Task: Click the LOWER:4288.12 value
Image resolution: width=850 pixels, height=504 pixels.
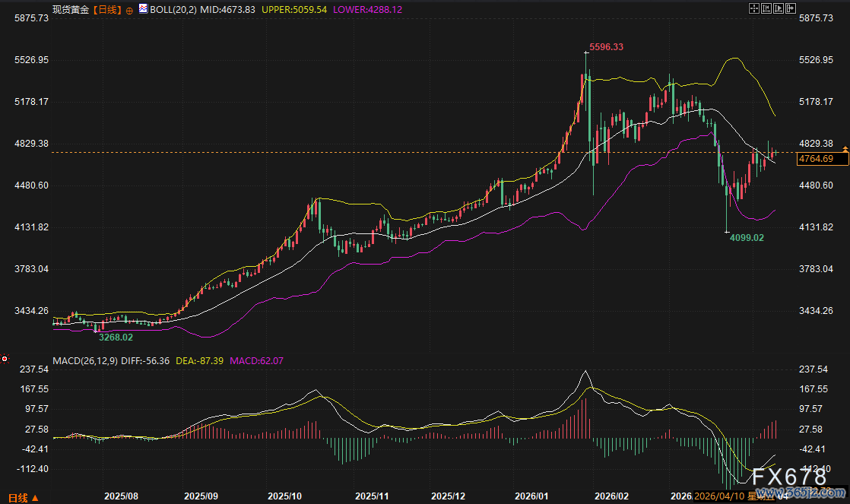Action: (367, 9)
